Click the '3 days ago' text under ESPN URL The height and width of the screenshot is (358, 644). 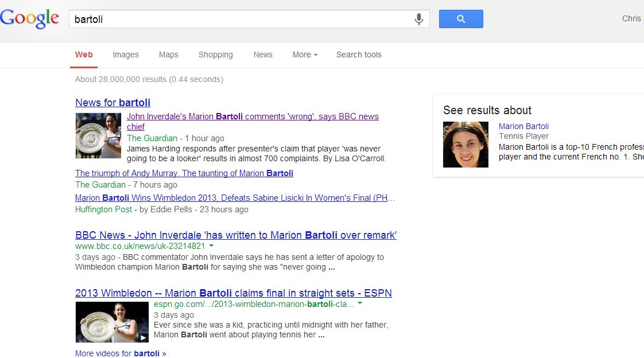click(174, 316)
